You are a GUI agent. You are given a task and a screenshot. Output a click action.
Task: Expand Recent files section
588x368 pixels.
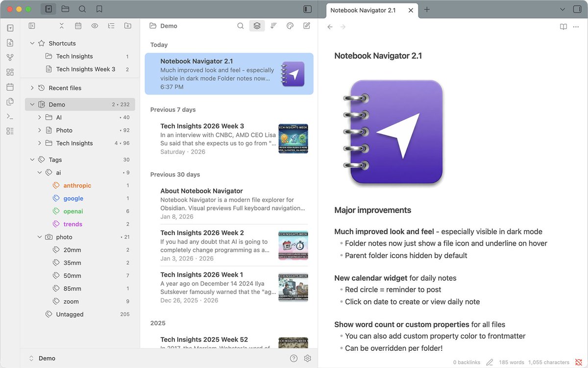pyautogui.click(x=32, y=88)
